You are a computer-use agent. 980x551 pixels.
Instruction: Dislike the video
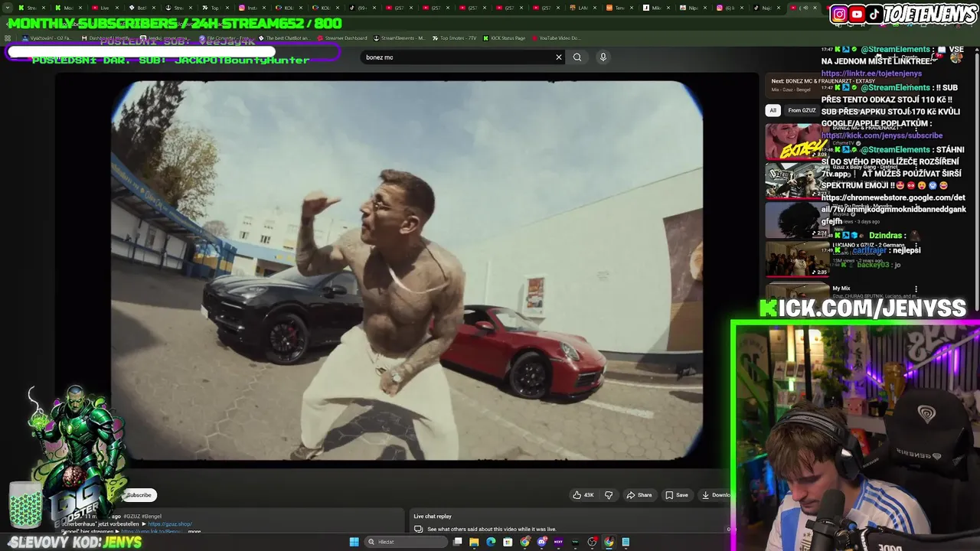point(609,495)
